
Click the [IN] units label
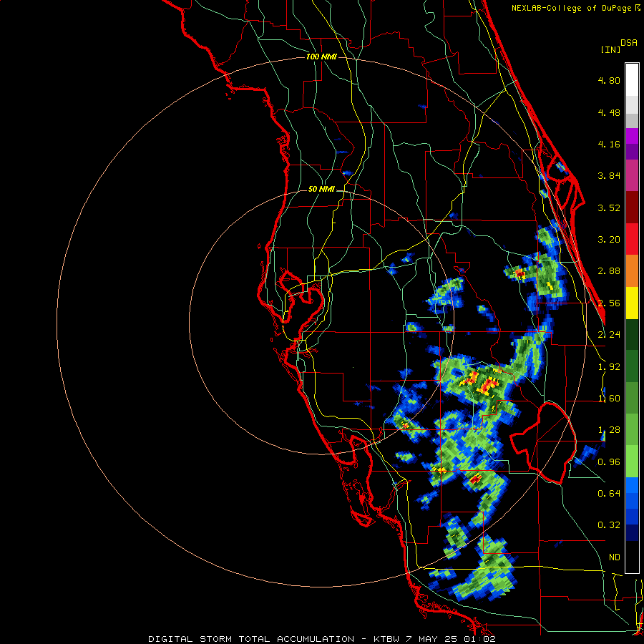click(x=610, y=49)
